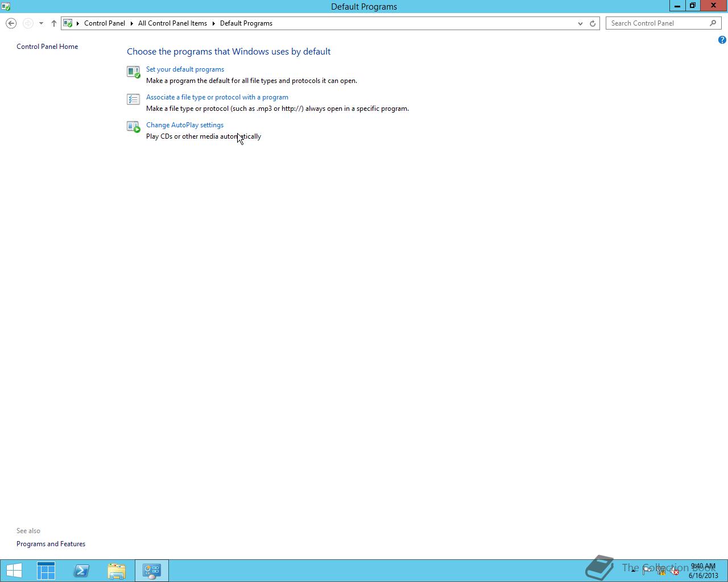The image size is (728, 582).
Task: Open Set your default programs link
Action: coord(185,69)
